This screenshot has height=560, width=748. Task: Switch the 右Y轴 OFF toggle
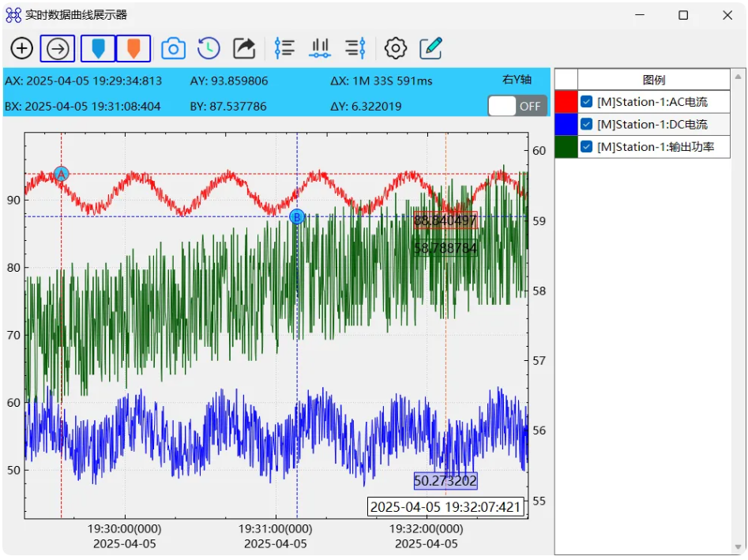tap(517, 106)
